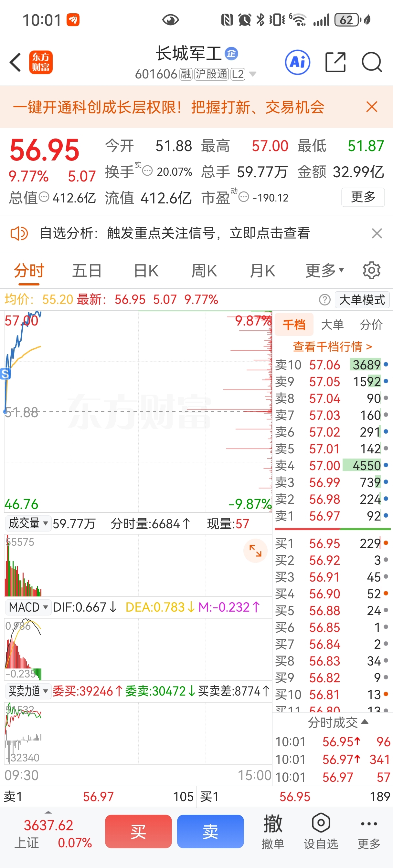The width and height of the screenshot is (393, 868).
Task: Tap the bottom 卖1 56.97 quote strip
Action: tap(98, 797)
